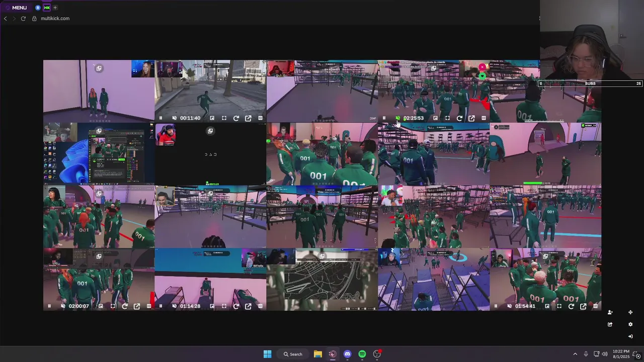Go back with the browser back arrow
This screenshot has height=362, width=644.
point(6,19)
